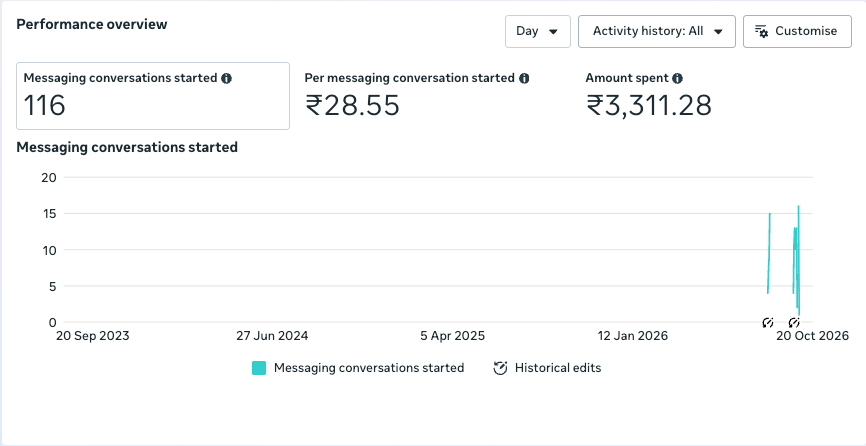Click the 12 Jan 2026 axis label

(x=632, y=336)
